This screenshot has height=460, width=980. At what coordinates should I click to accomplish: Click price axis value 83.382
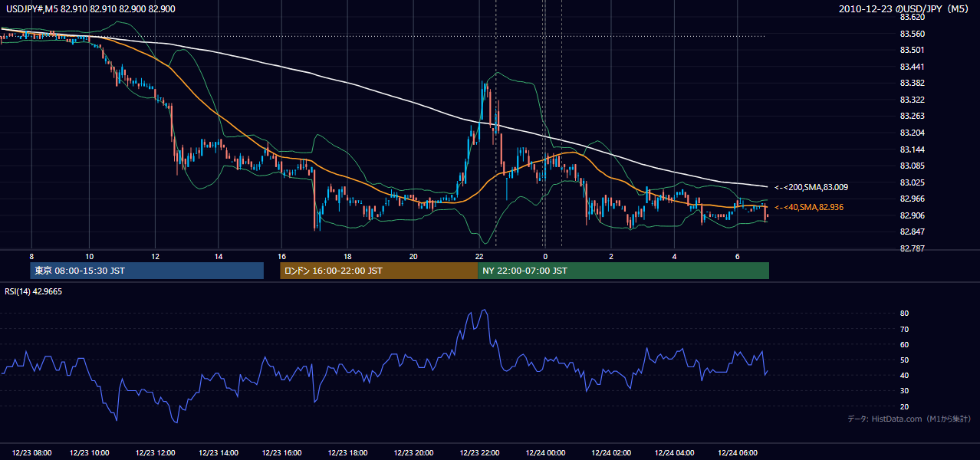[x=911, y=83]
